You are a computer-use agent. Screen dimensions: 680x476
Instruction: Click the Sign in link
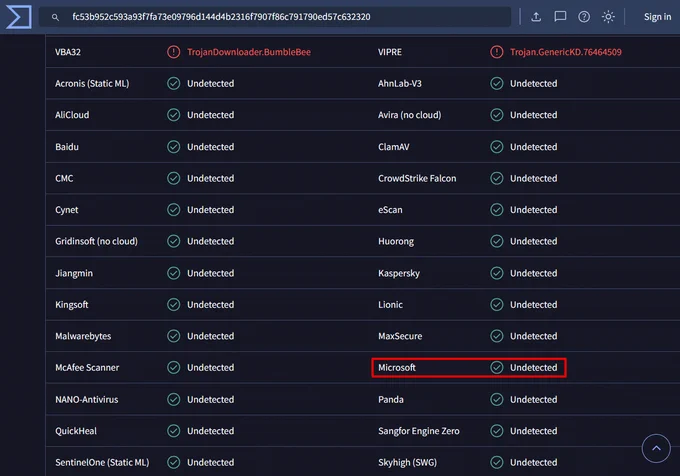657,17
